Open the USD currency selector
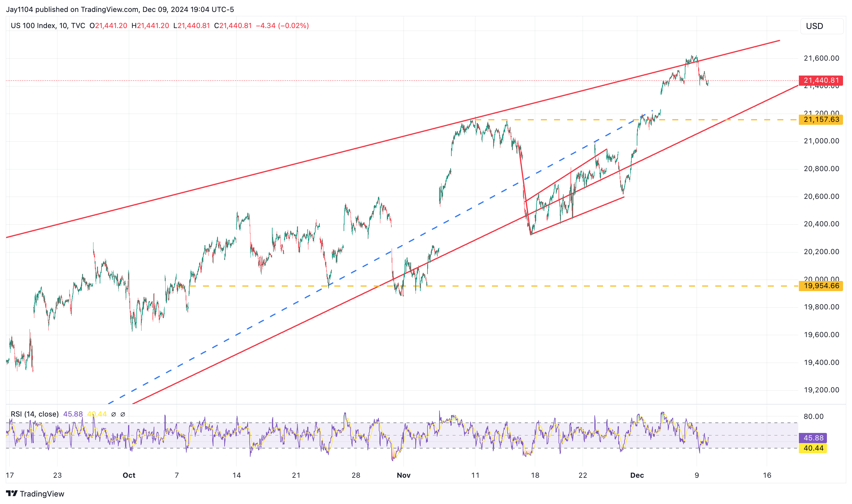Image resolution: width=852 pixels, height=504 pixels. point(822,26)
